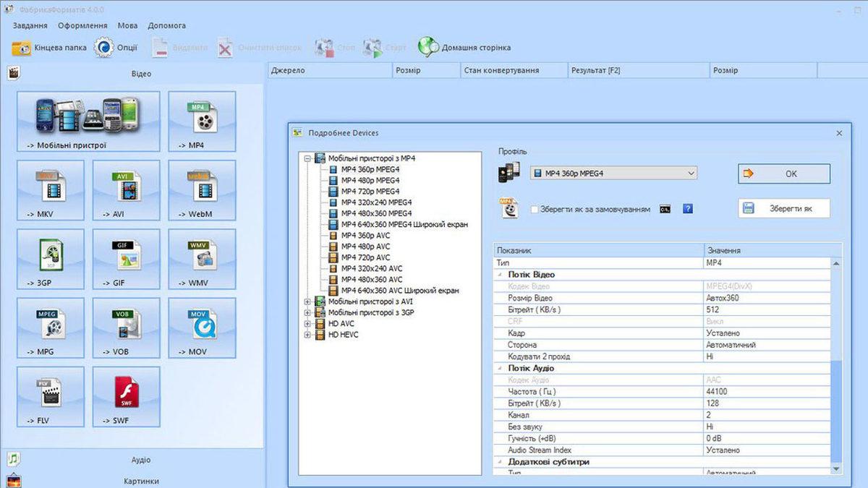Enable Зберегти як за замовчуванням checkbox
Viewport: 868px width, 488px height.
(533, 208)
